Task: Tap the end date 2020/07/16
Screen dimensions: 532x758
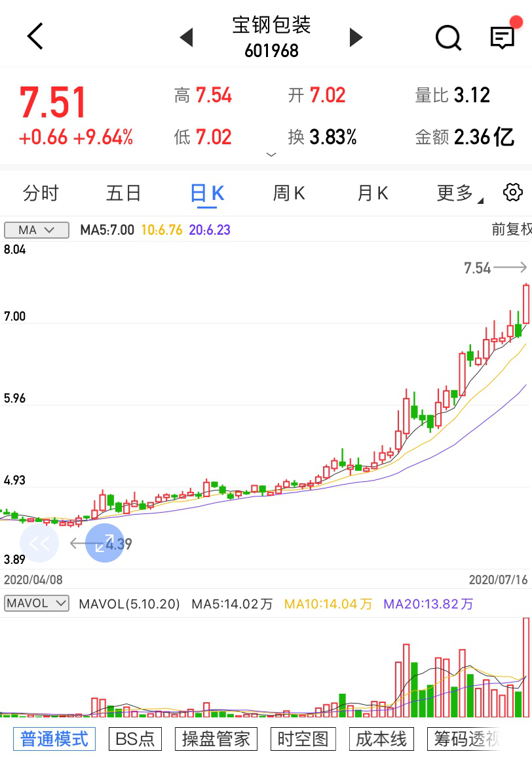Action: pos(498,580)
